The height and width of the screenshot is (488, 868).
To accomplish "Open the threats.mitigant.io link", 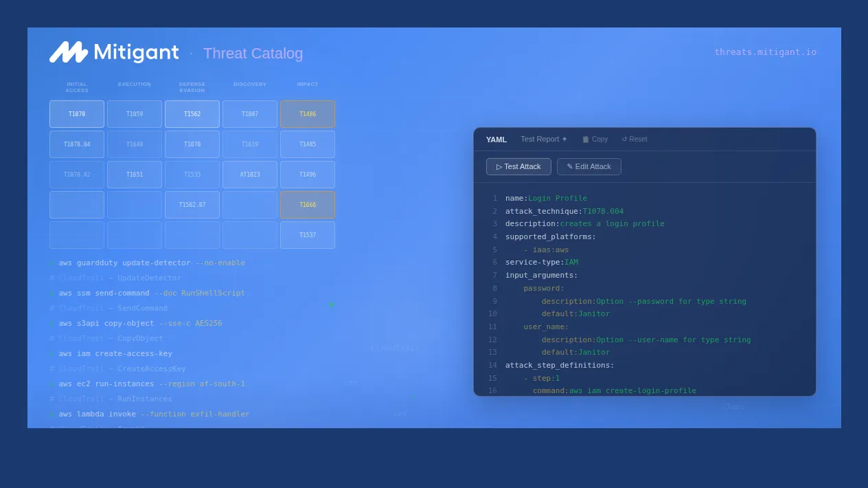I will pos(765,52).
